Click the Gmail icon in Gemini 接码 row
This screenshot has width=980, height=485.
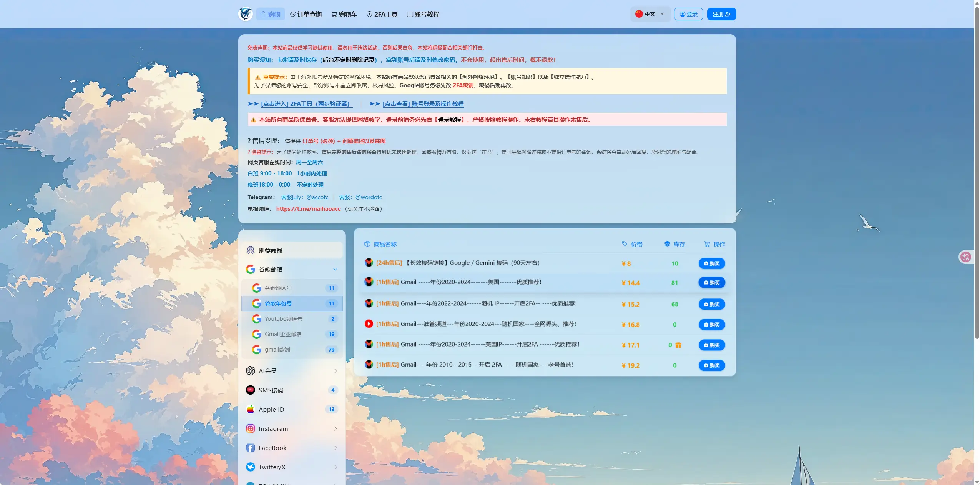pyautogui.click(x=369, y=263)
